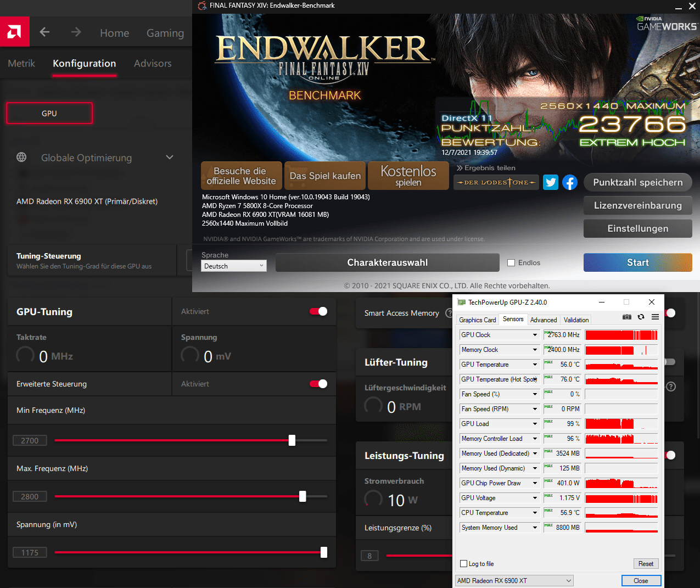Click the Der Lodestone link
Image resolution: width=700 pixels, height=588 pixels.
pos(496,182)
